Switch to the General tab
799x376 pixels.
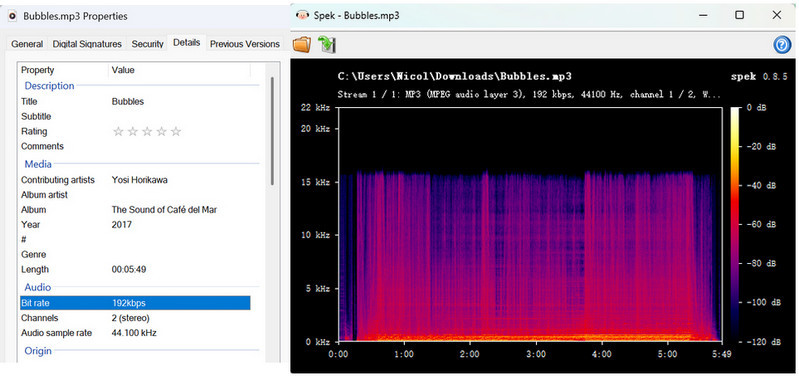tap(27, 44)
